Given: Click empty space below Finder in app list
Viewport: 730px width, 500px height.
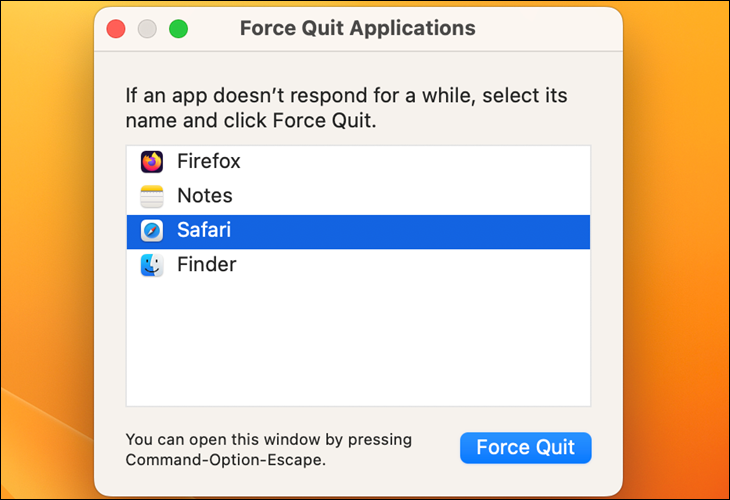Looking at the screenshot, I should pos(358,344).
